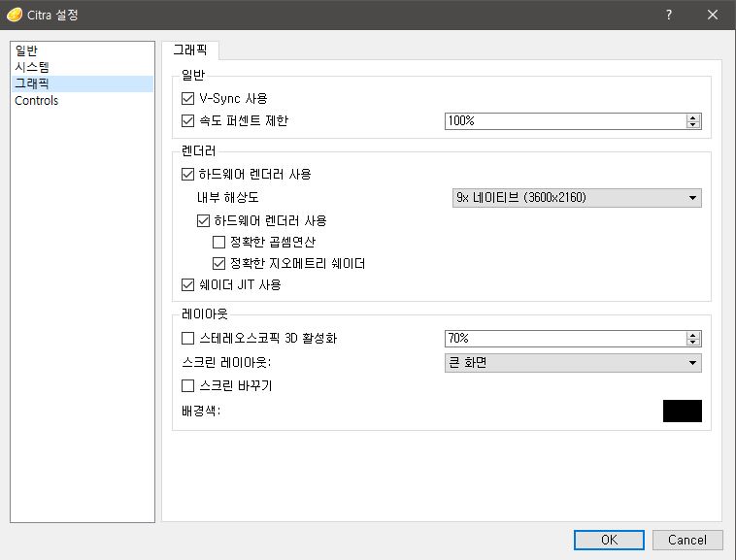Toggle the V-Sync 사용 checkbox
736x560 pixels.
pyautogui.click(x=188, y=98)
